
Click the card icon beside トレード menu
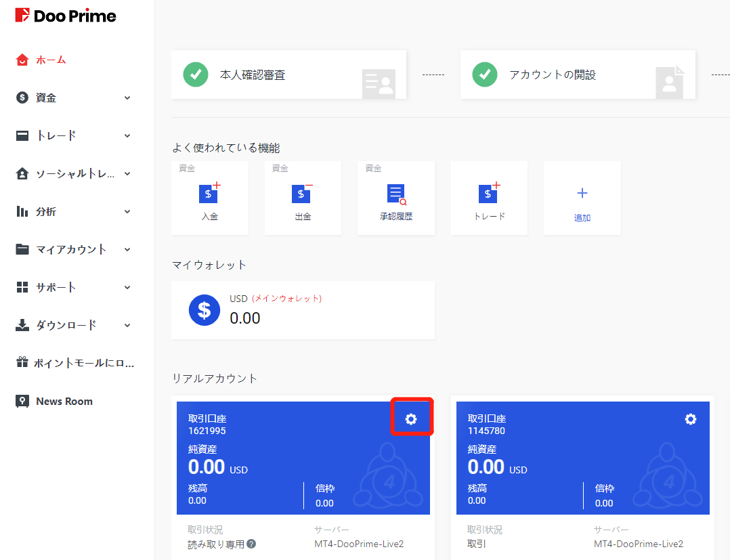click(22, 135)
